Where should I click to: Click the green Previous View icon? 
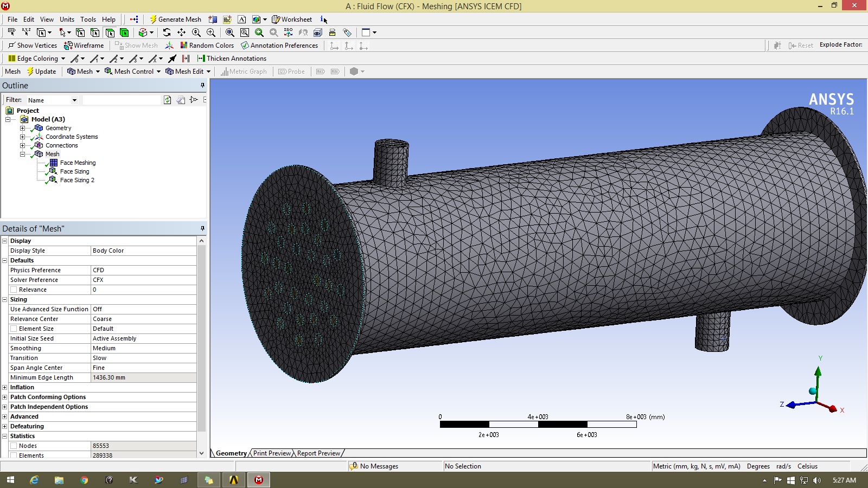click(x=259, y=33)
